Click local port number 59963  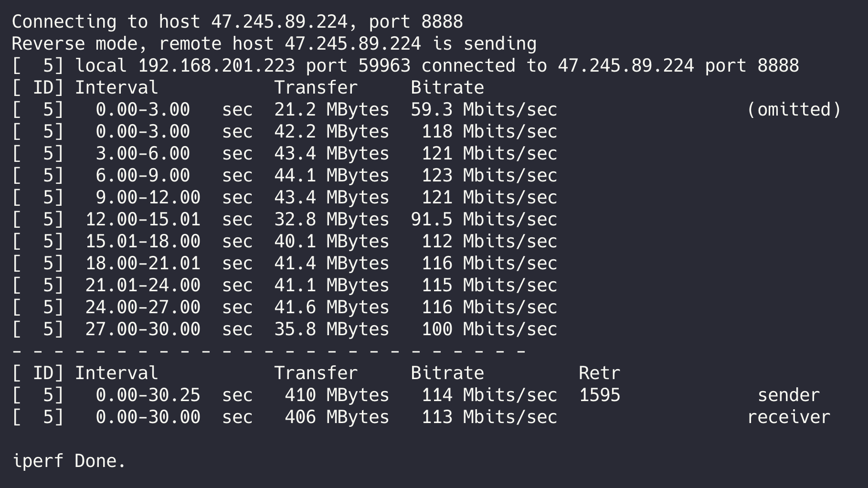[x=384, y=66]
